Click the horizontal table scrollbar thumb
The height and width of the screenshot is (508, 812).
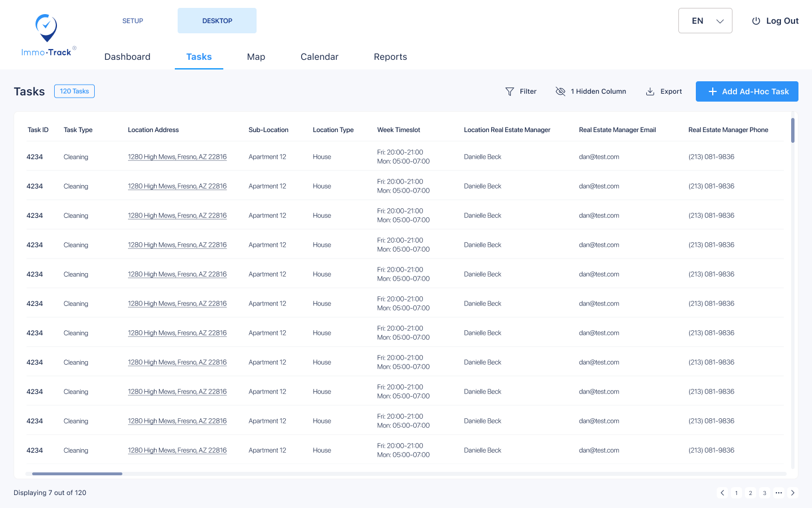77,474
